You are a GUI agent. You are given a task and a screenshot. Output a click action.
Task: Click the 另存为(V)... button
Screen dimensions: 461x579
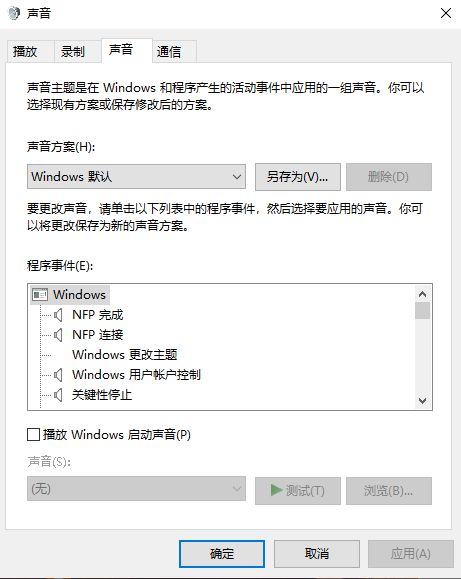click(298, 177)
